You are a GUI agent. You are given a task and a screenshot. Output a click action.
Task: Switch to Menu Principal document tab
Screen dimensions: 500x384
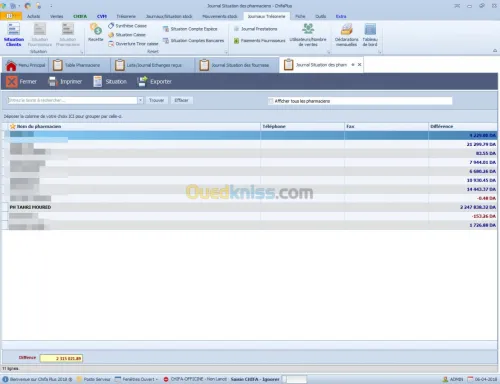tap(26, 65)
